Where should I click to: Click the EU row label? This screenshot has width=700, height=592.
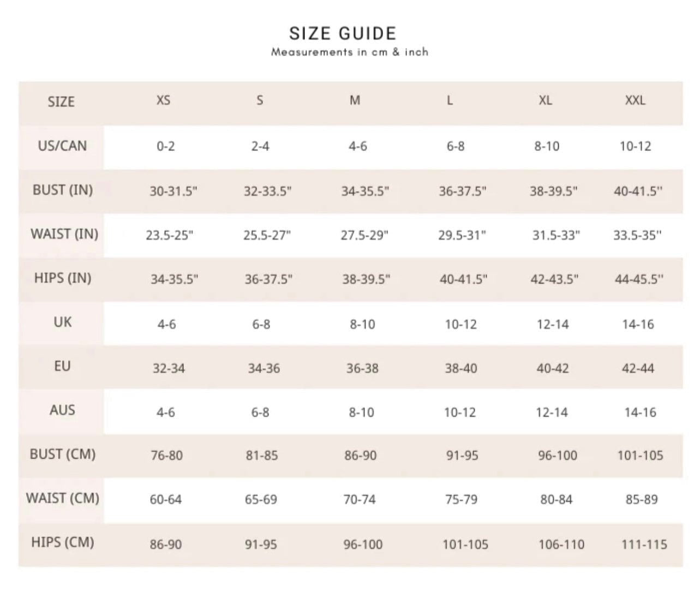[62, 366]
